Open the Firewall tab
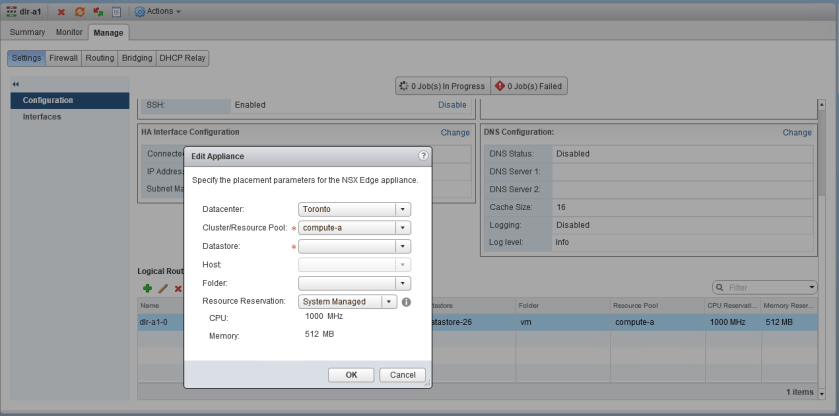This screenshot has width=839, height=416. [x=64, y=58]
